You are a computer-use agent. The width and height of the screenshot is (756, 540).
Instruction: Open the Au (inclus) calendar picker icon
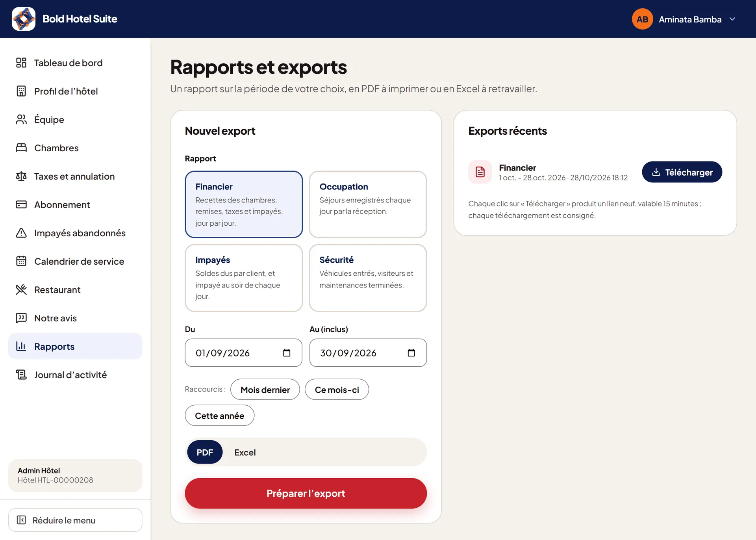tap(411, 353)
